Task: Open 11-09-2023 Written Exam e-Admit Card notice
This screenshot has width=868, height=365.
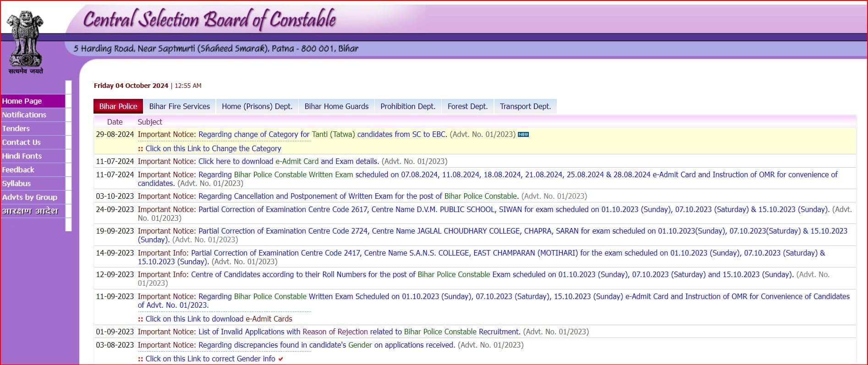Action: pyautogui.click(x=494, y=300)
